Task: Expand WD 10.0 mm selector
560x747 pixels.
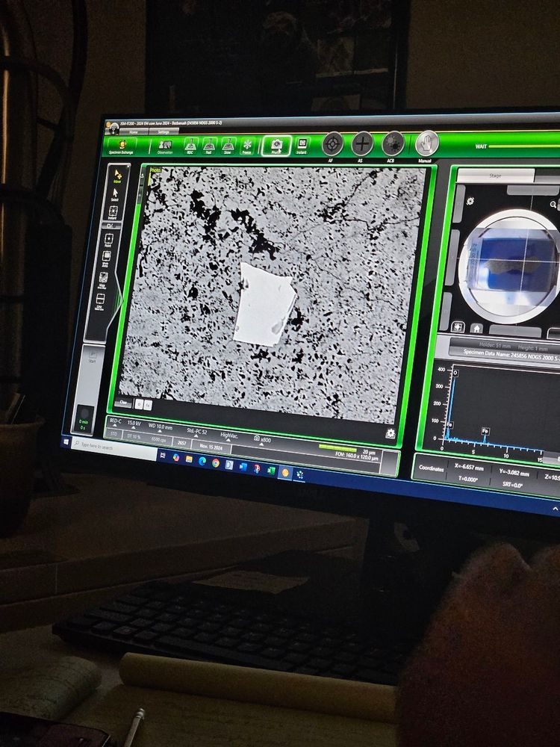Action: tap(160, 427)
